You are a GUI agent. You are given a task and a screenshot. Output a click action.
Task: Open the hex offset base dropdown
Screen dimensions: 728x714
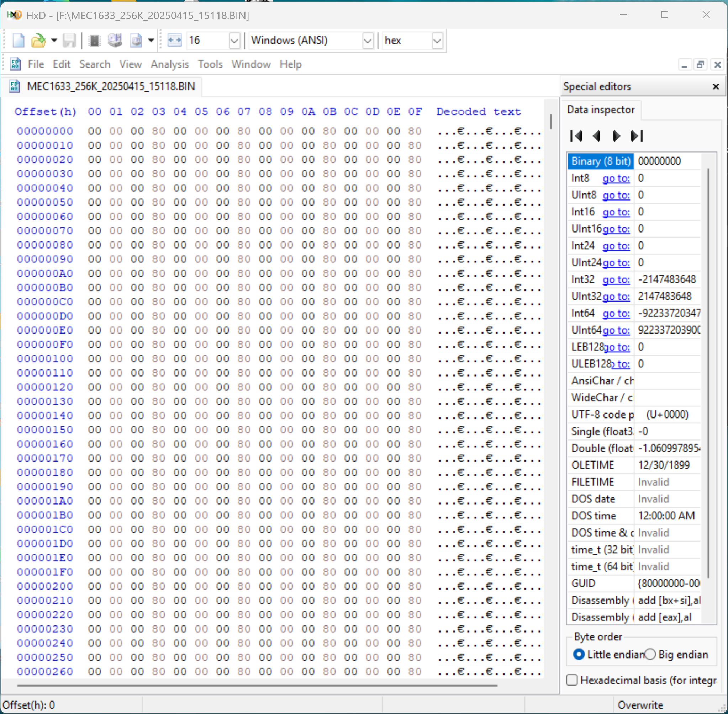(x=437, y=41)
